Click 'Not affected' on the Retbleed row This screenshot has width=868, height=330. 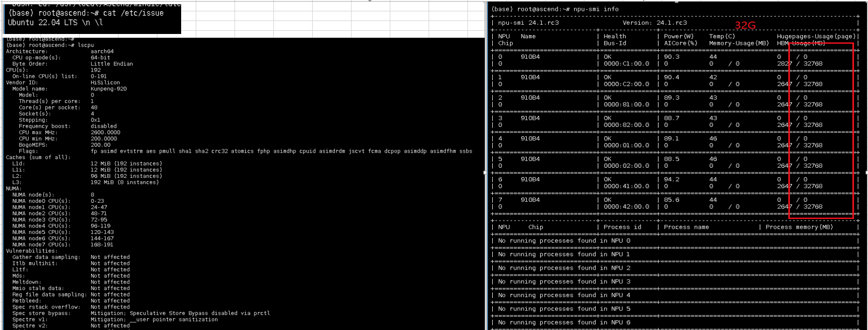point(110,301)
